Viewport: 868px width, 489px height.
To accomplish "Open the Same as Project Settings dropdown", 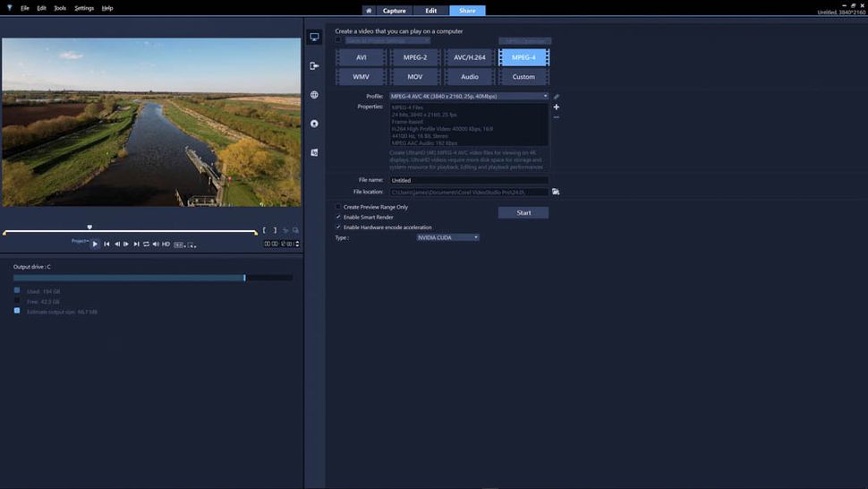I will (387, 40).
